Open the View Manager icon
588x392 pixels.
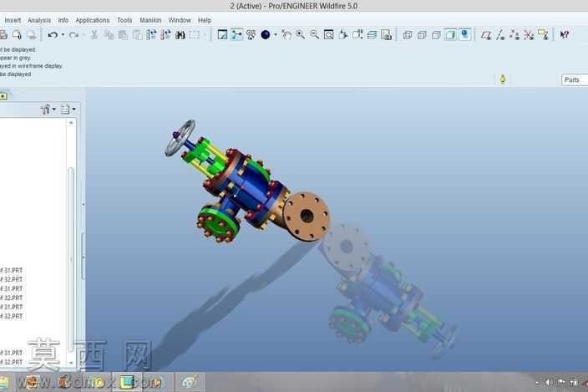(x=386, y=35)
